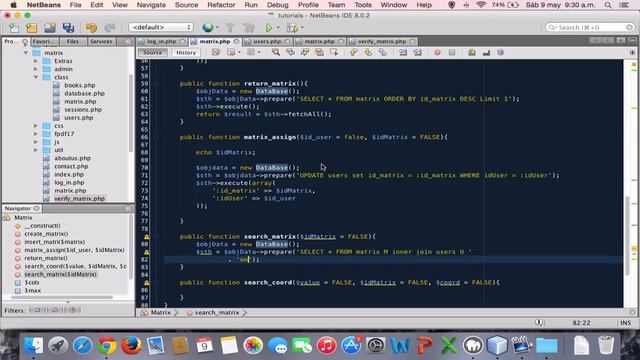Image resolution: width=640 pixels, height=360 pixels.
Task: Click the split editor icon at toolbar right end
Action: (632, 52)
